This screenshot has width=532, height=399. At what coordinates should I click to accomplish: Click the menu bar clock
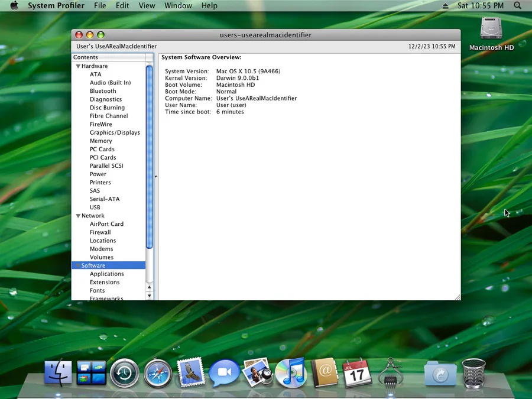tap(480, 5)
